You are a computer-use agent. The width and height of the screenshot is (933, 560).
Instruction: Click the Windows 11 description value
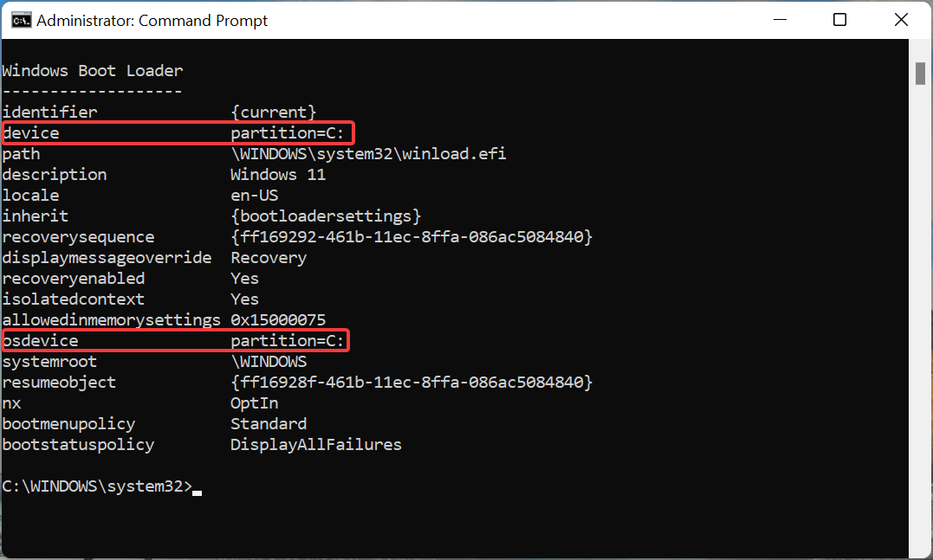tap(278, 174)
